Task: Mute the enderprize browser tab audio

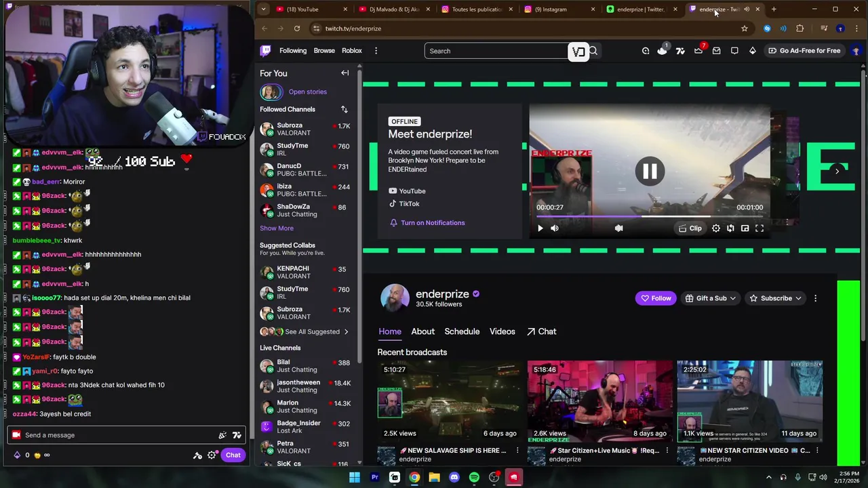Action: [x=747, y=9]
